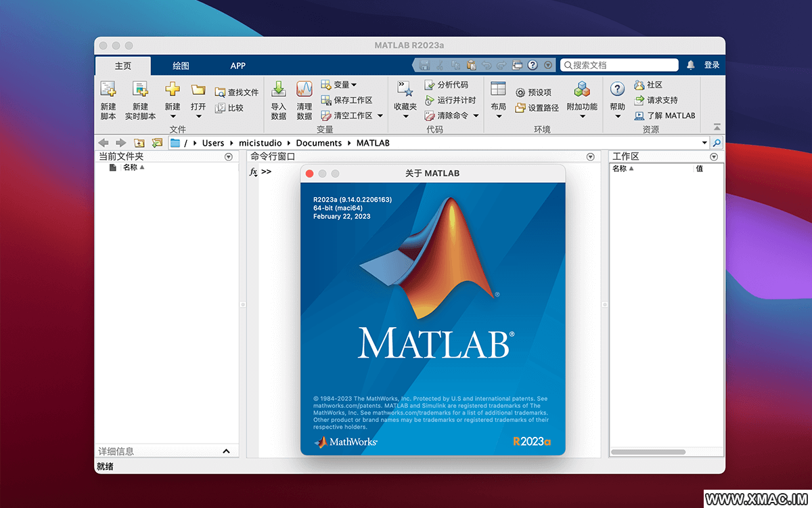Image resolution: width=812 pixels, height=508 pixels.
Task: Open the 新建 dropdown with the plus icon
Action: tap(173, 100)
